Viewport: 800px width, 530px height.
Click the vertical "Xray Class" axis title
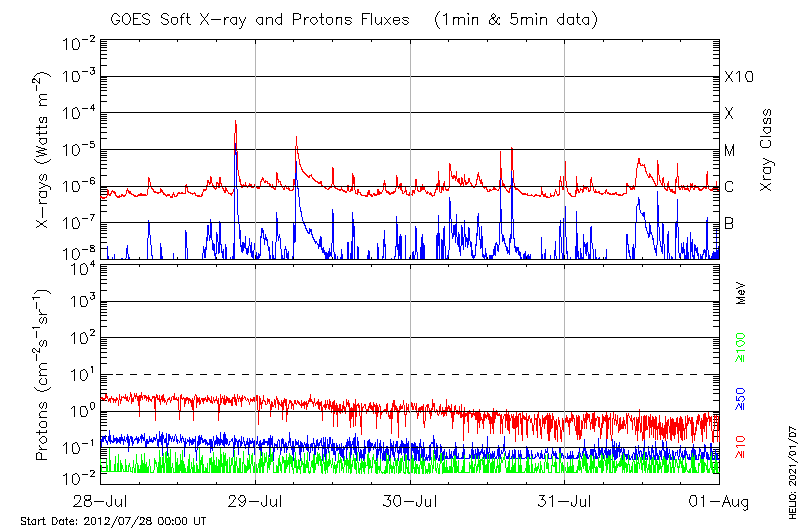[767, 151]
